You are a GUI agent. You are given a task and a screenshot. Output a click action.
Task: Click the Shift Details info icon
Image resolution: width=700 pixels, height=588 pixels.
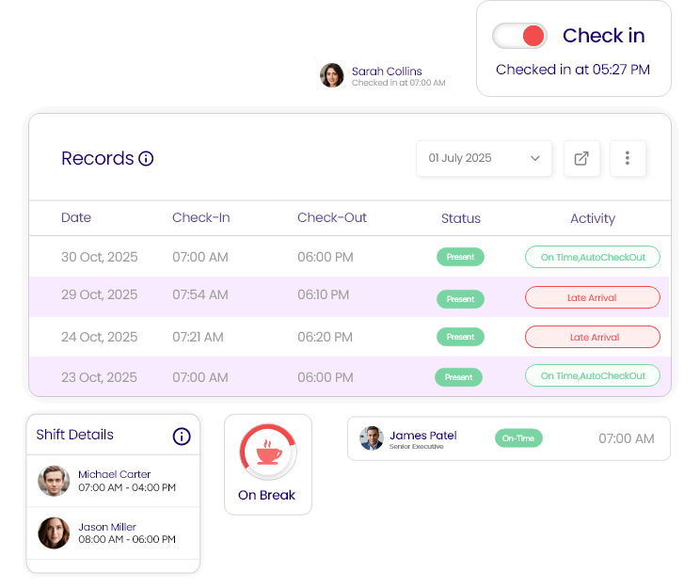coord(182,436)
